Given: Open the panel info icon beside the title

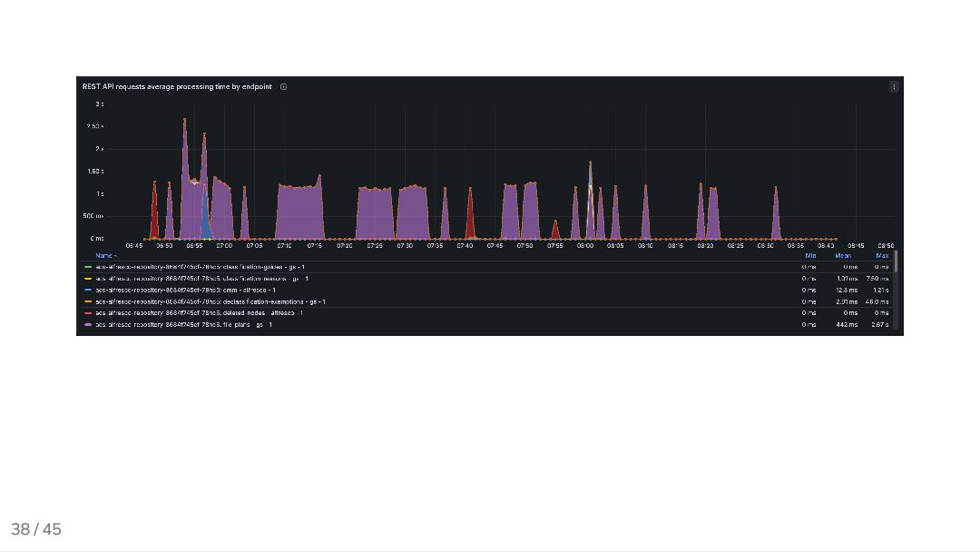Looking at the screenshot, I should tap(284, 87).
